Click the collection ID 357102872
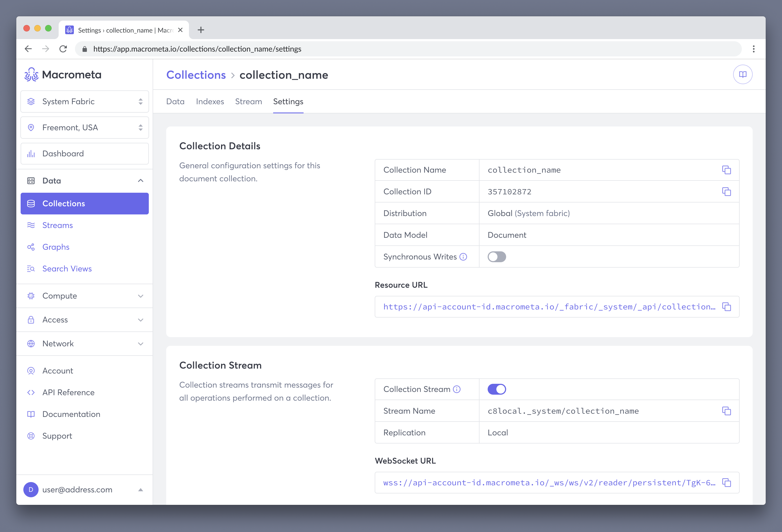 point(509,192)
